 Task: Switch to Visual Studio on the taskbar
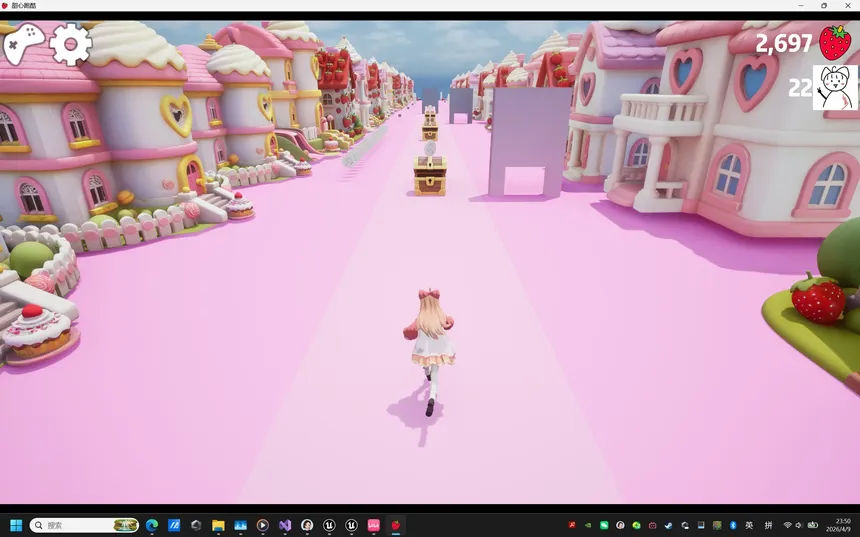[285, 525]
